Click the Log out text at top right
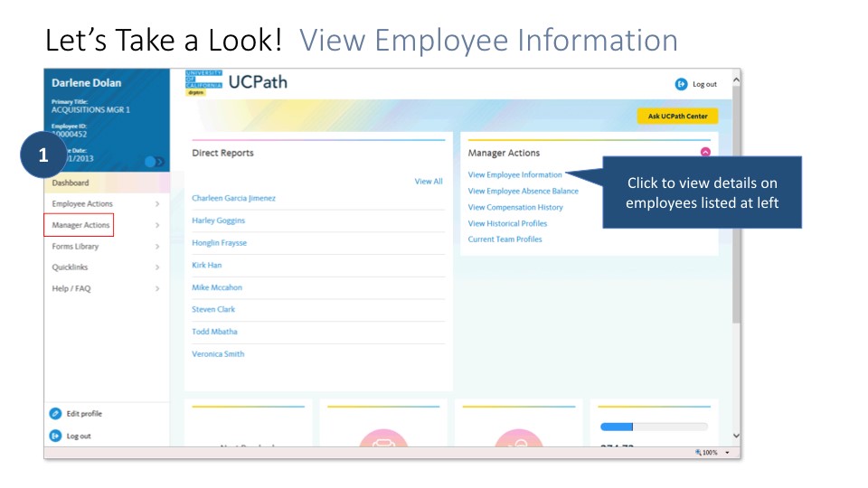The image size is (868, 488). tap(704, 84)
